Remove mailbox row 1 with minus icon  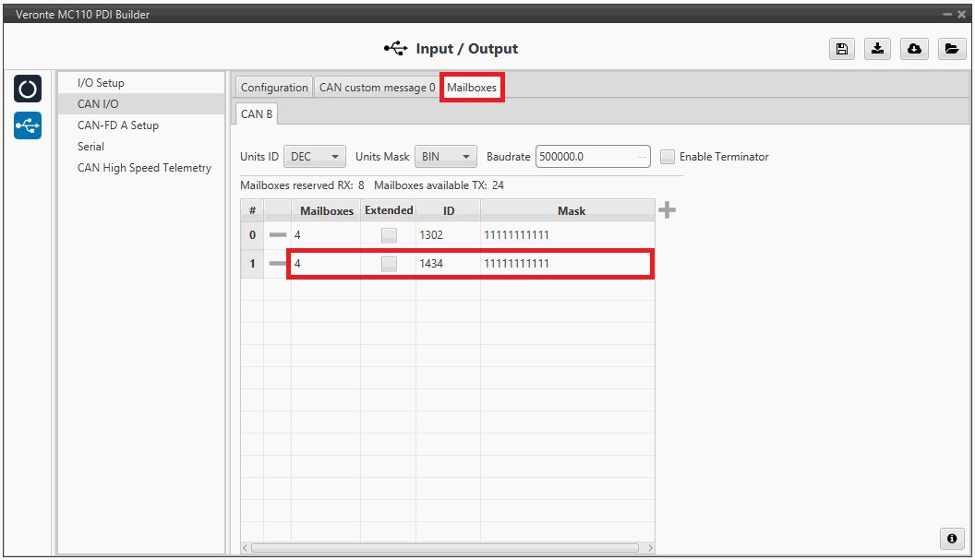[277, 264]
